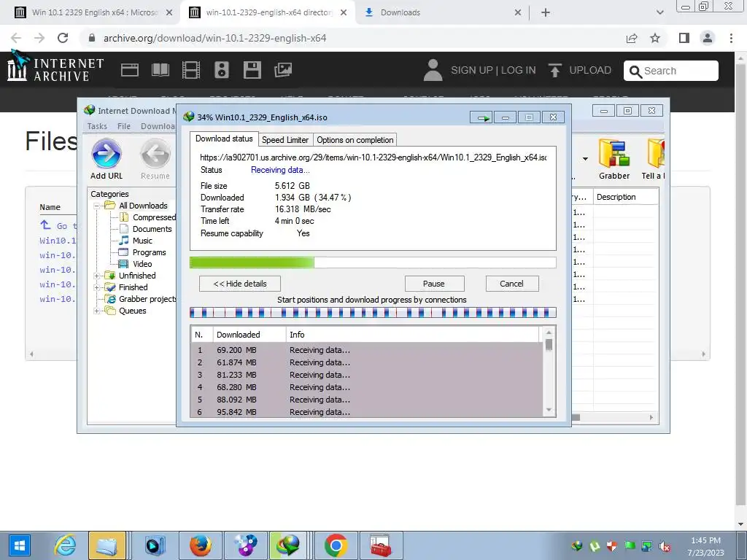747x560 pixels.
Task: Expand the Queues category
Action: pos(97,311)
